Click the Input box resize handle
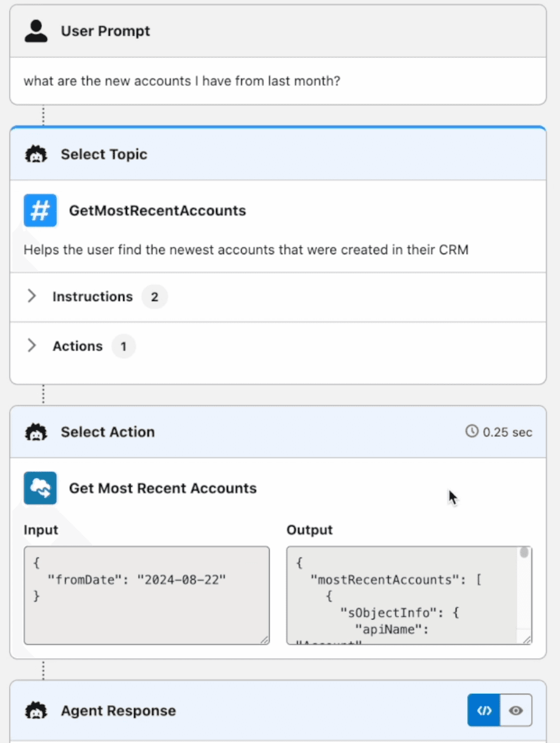The height and width of the screenshot is (743, 560). (x=264, y=640)
